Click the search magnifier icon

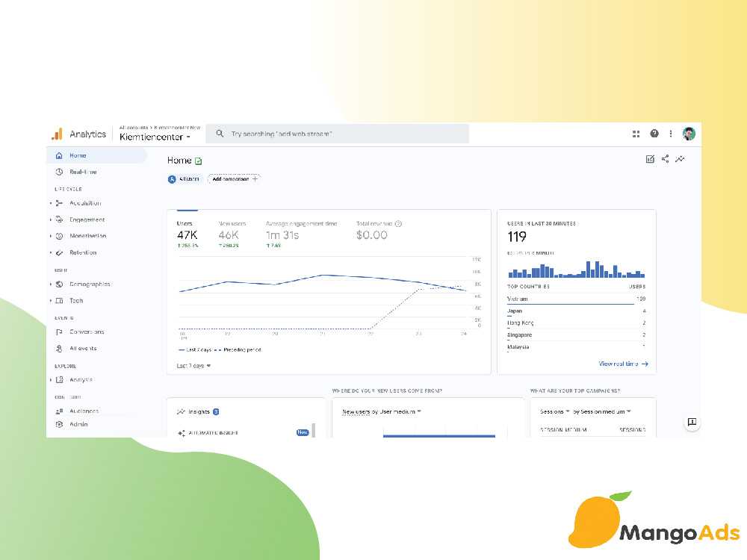click(x=220, y=134)
